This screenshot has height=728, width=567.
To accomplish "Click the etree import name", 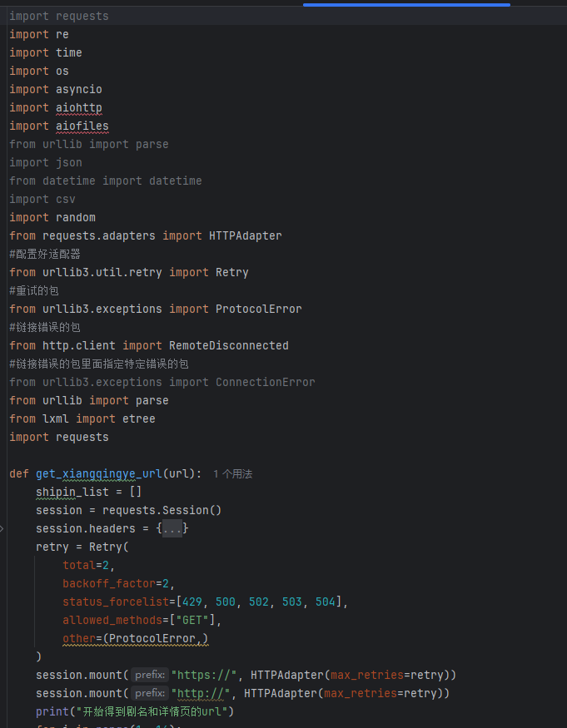I will [x=139, y=418].
